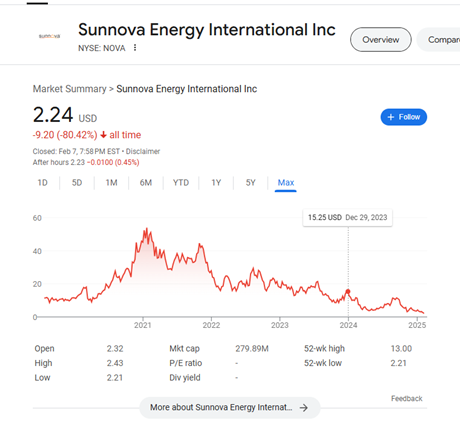Viewport: 460px width, 428px height.
Task: Open the Disclaimer link
Action: click(143, 151)
